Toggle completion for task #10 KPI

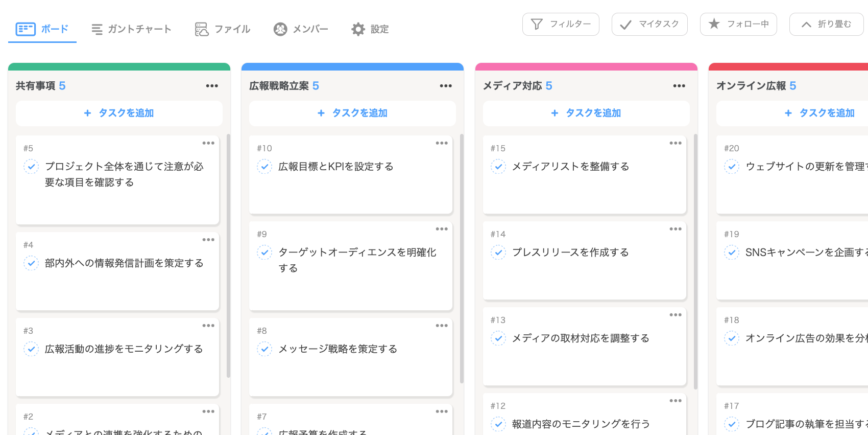264,167
